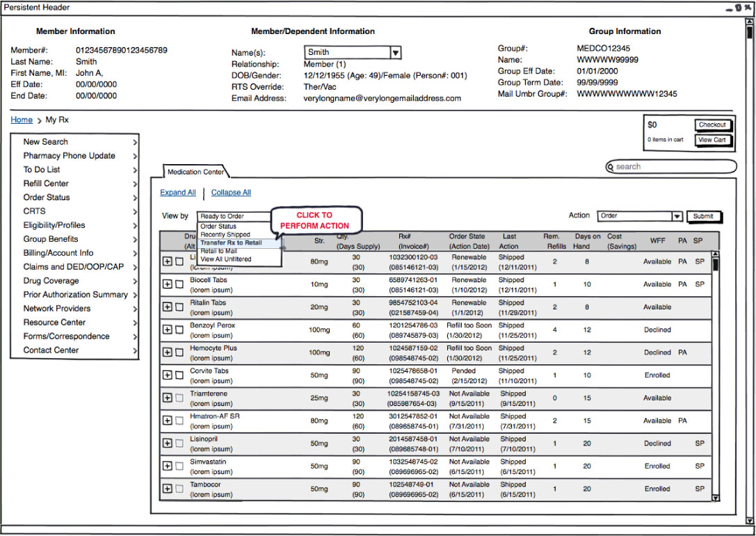Viewport: 756px width, 536px height.
Task: Click the Checkout button
Action: [713, 125]
